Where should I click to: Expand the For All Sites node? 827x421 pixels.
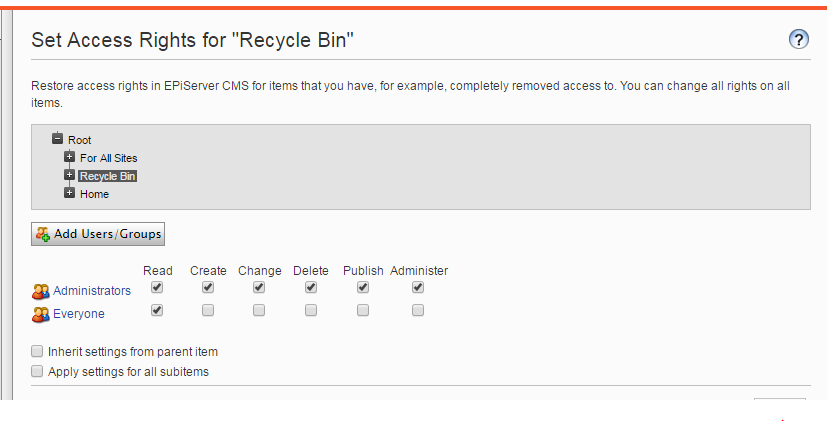coord(70,157)
